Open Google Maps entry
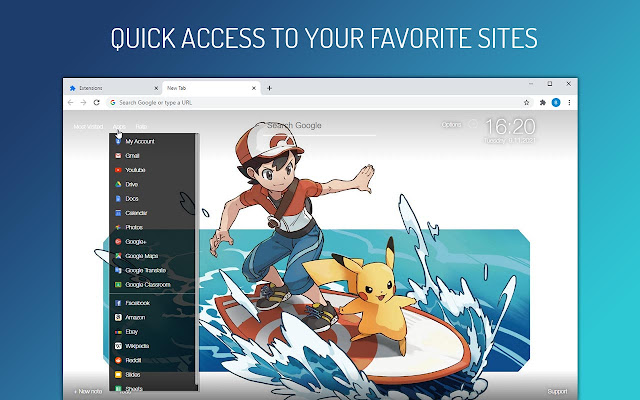 (x=136, y=256)
